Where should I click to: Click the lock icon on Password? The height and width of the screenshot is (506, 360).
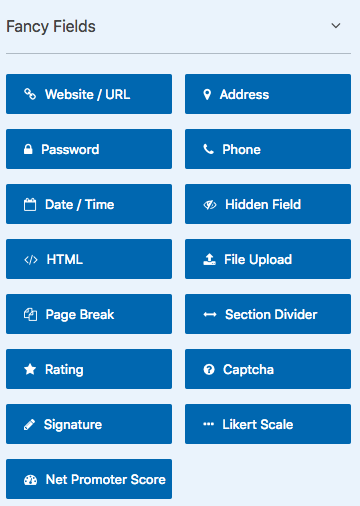(x=28, y=149)
